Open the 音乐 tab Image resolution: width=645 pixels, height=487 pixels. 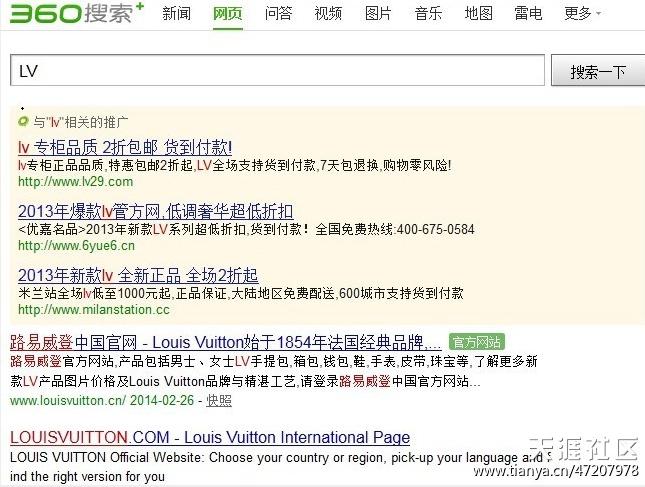coord(428,14)
